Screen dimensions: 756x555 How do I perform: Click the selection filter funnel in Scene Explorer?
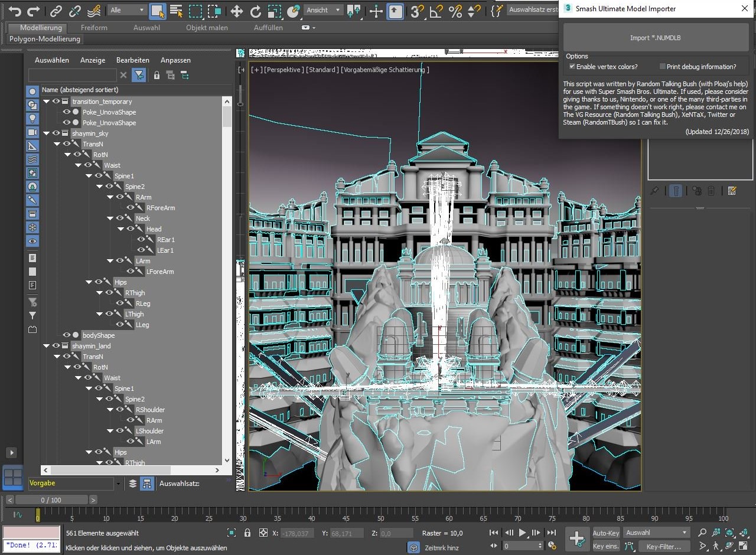139,75
